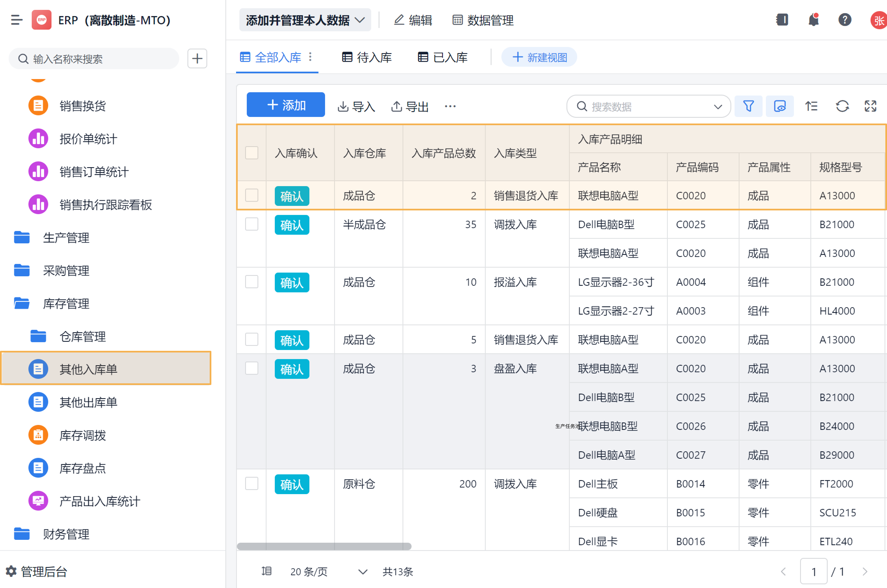
Task: Click the 新建视图 button
Action: coord(539,57)
